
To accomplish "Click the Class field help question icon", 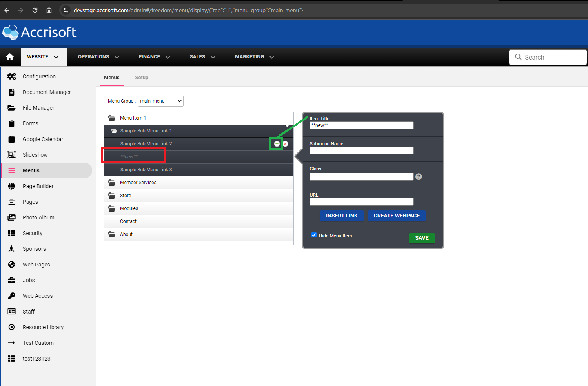I will [419, 177].
